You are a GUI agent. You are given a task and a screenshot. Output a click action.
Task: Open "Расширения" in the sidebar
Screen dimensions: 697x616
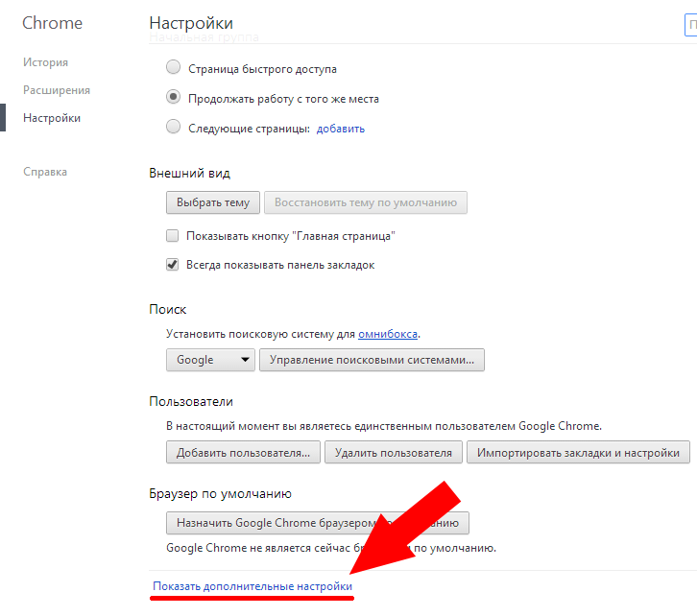(x=57, y=90)
